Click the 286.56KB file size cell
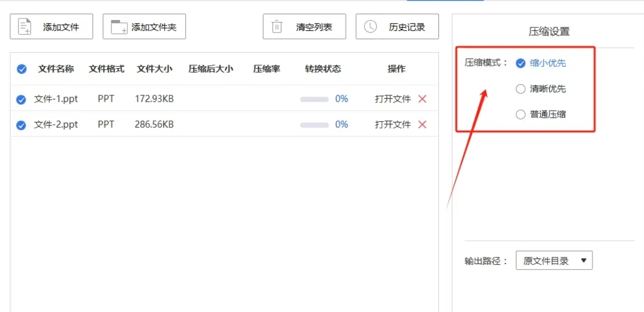Viewport: 644px width, 312px height. (154, 124)
